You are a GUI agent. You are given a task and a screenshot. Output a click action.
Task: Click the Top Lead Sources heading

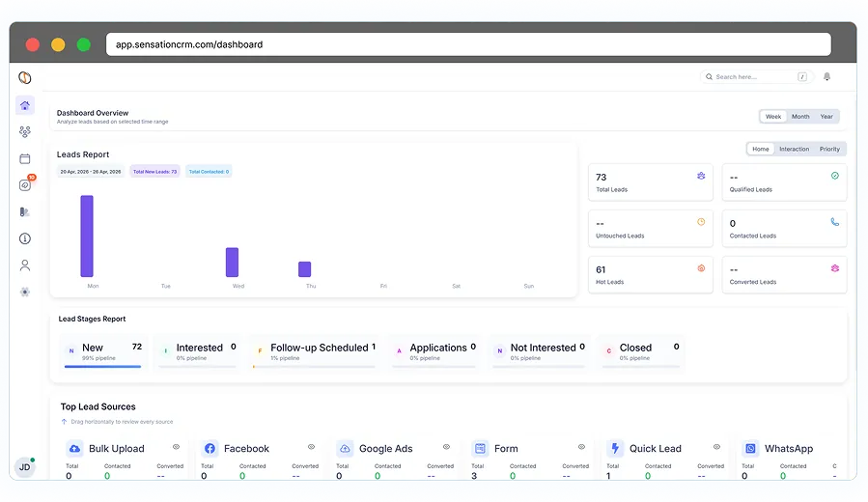(x=98, y=406)
